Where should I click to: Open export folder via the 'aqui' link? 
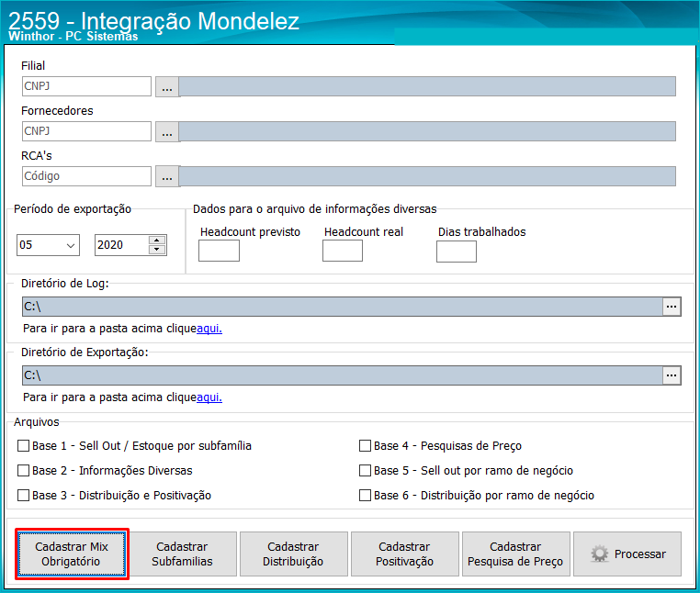(209, 397)
